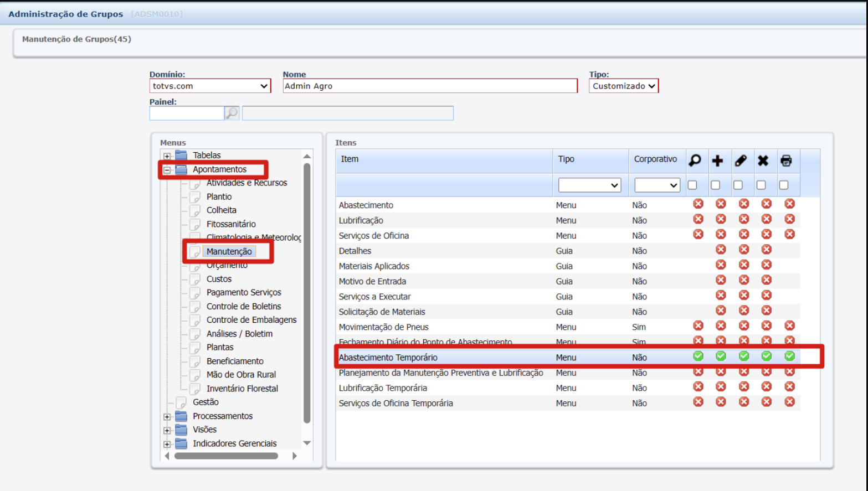Click the Nome field containing Admin Agro
The height and width of the screenshot is (491, 868).
point(429,86)
